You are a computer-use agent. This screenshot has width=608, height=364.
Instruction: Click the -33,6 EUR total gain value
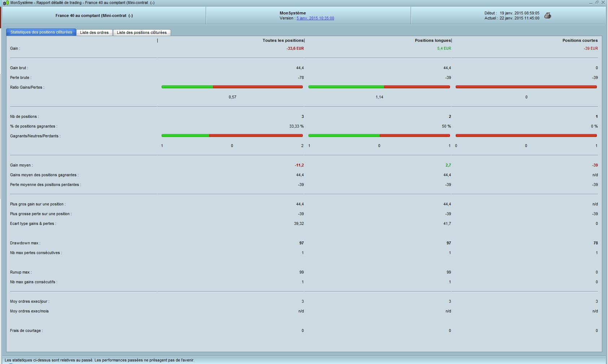295,48
